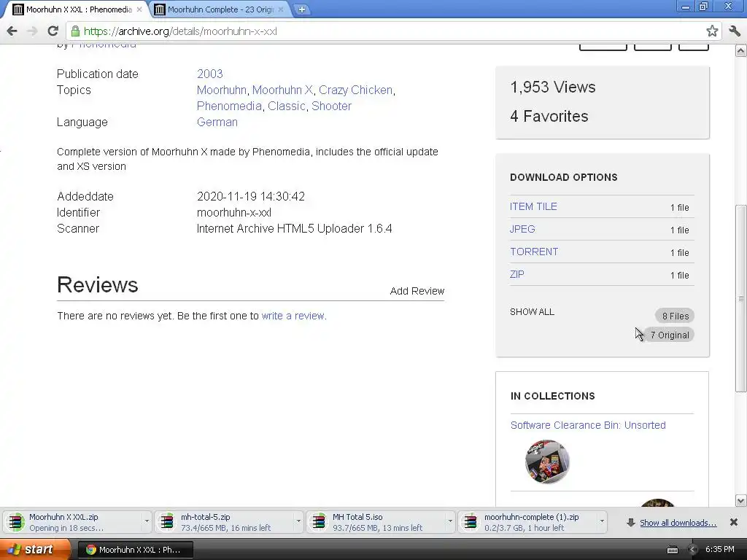Click the 4 Favorites text
Viewport: 747px width, 560px height.
pos(549,116)
